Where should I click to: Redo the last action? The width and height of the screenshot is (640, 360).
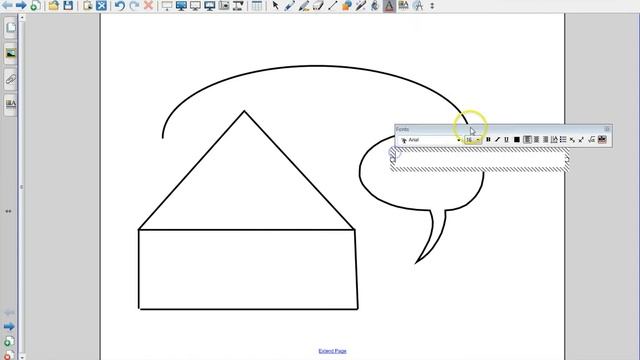(x=134, y=5)
